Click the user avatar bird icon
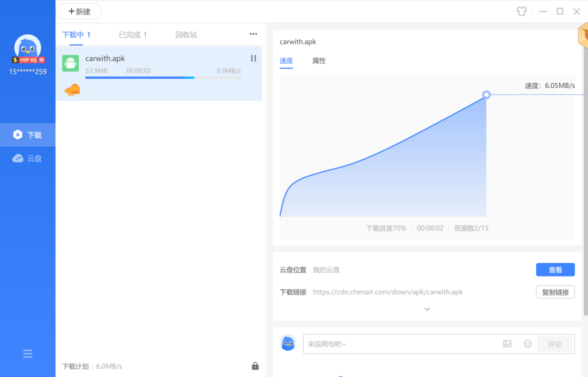The height and width of the screenshot is (377, 588). [28, 48]
